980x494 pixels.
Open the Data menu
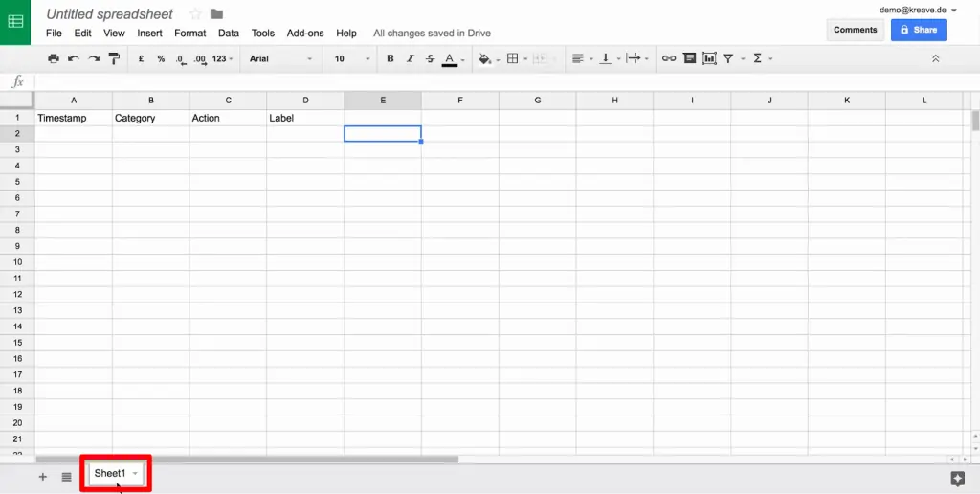coord(229,34)
